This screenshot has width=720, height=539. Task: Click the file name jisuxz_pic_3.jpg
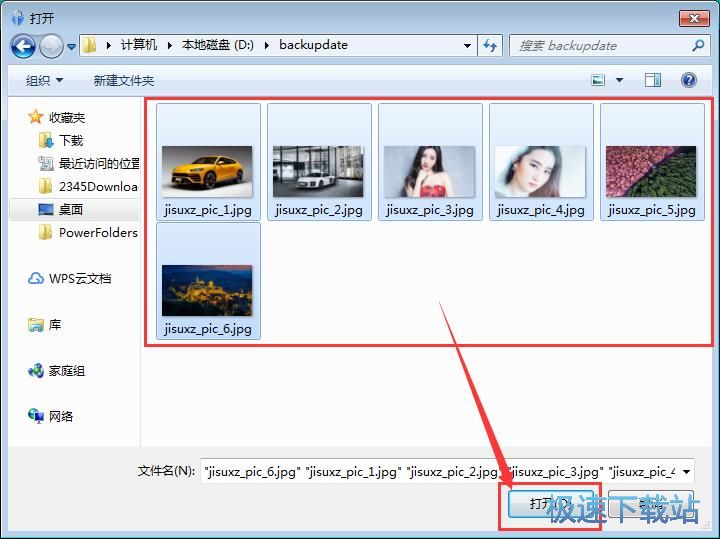coord(430,210)
